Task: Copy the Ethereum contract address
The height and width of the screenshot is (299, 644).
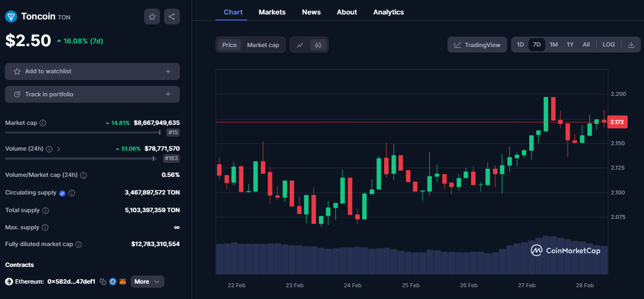Action: (x=103, y=282)
